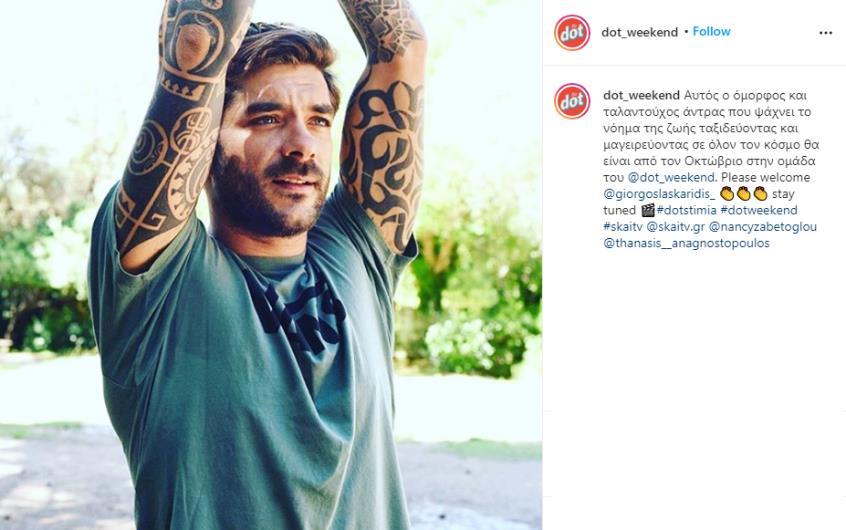Click the dot logo avatar beside the caption
Viewport: 846px width, 530px height.
coord(572,101)
